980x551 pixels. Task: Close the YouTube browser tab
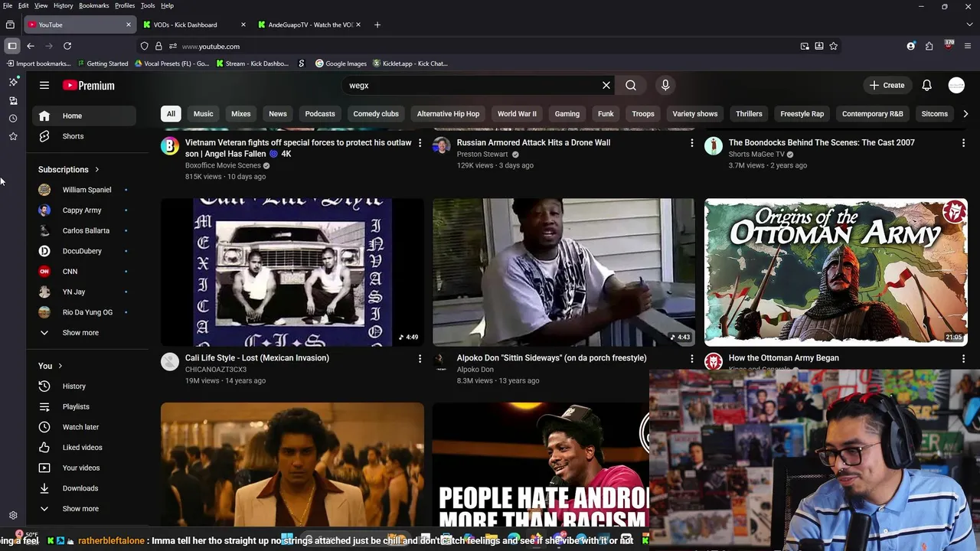(x=129, y=24)
